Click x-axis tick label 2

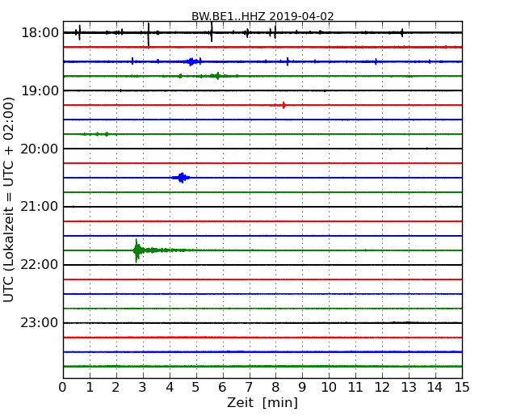[x=115, y=388]
